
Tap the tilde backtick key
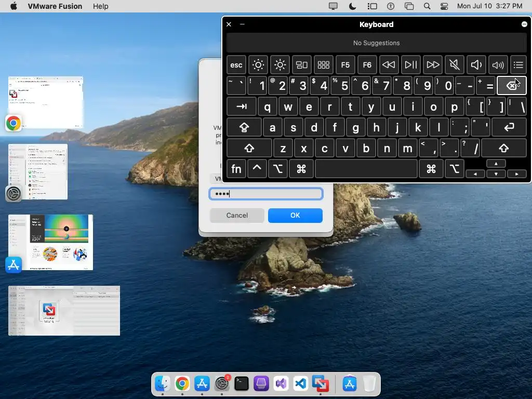(x=236, y=86)
